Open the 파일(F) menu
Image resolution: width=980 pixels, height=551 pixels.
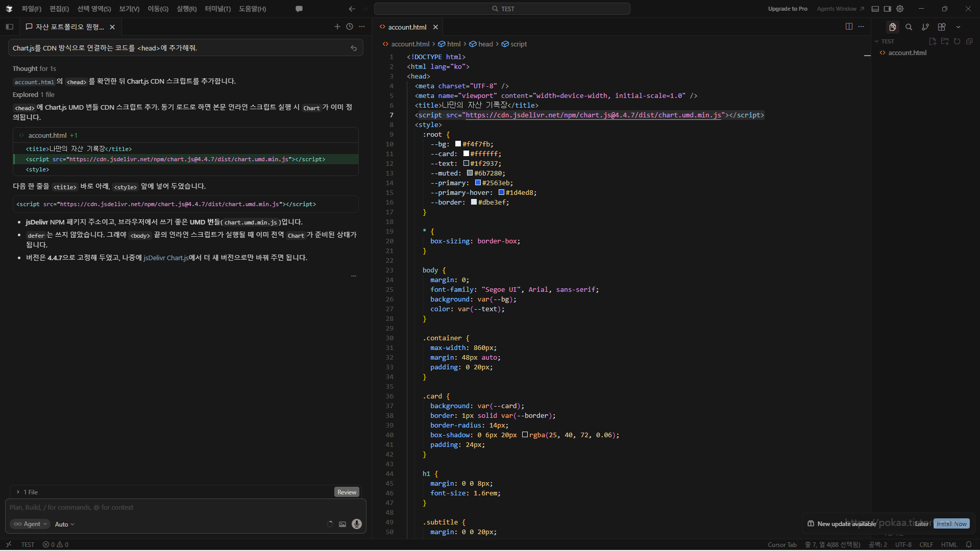(x=32, y=9)
